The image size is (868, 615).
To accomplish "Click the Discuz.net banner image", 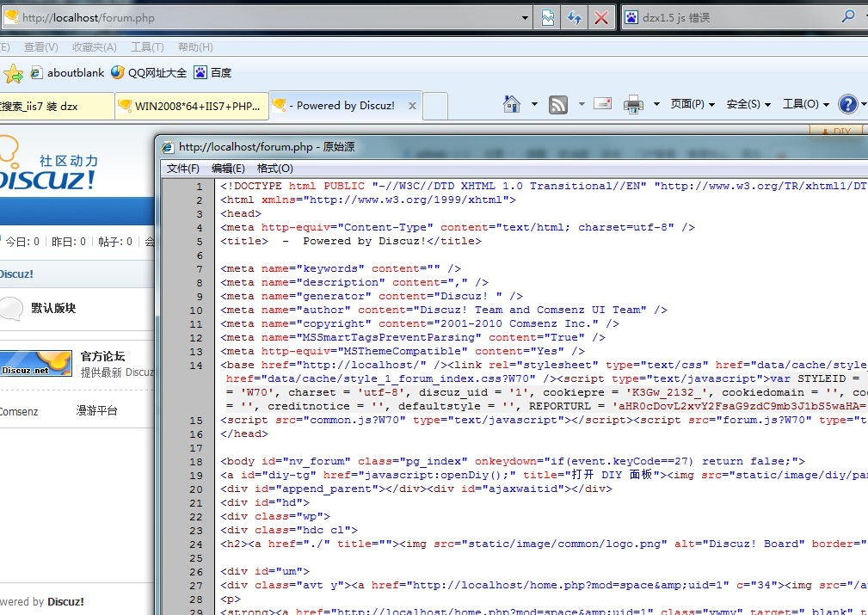I will point(36,364).
